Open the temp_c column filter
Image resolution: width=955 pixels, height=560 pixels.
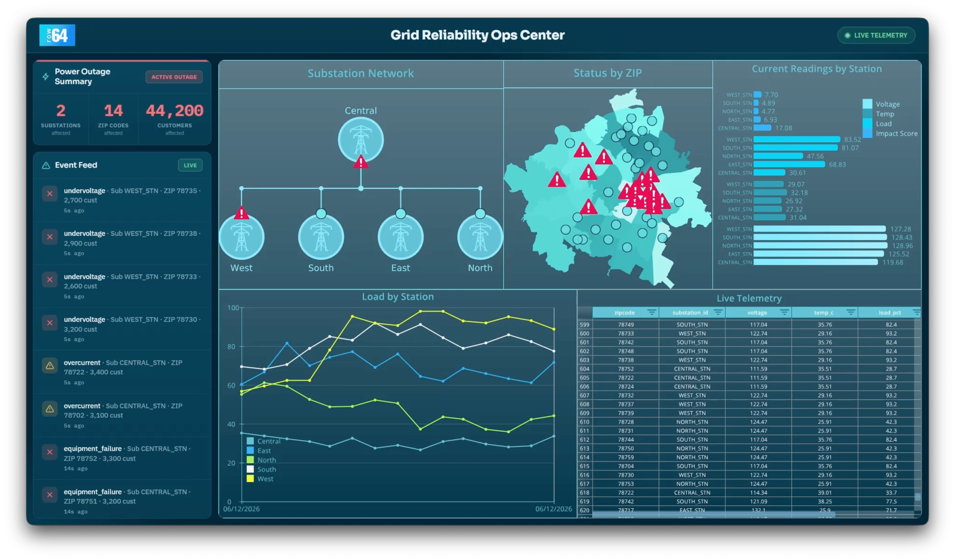[x=850, y=313]
